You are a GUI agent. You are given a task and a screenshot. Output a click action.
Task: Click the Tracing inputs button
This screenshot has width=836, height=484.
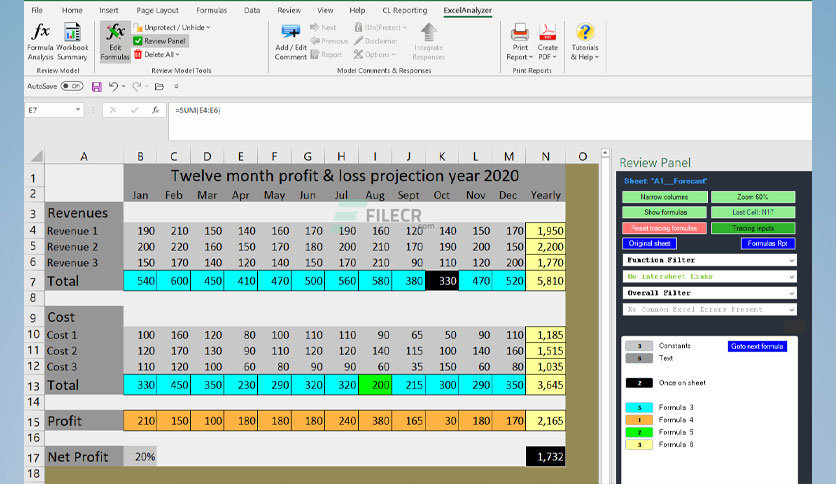(x=753, y=228)
